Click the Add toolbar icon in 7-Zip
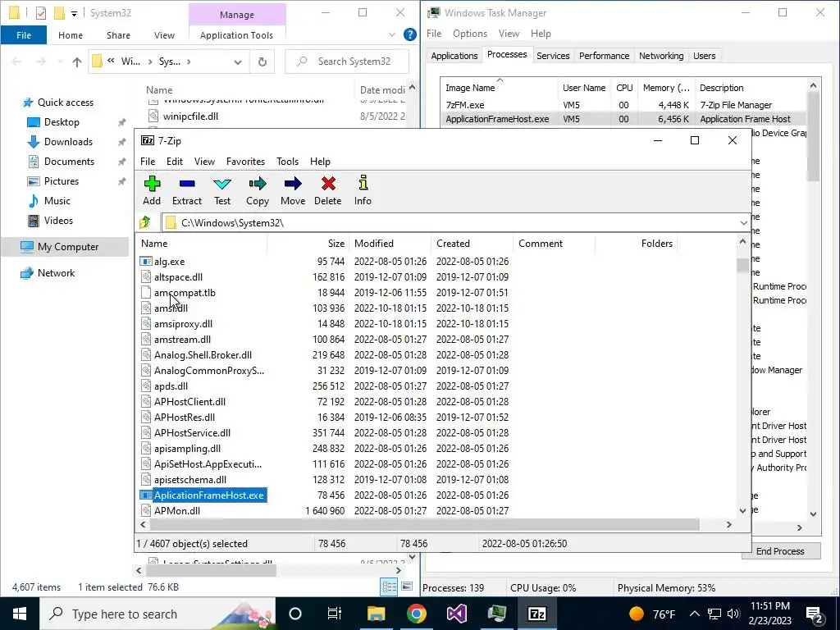 click(x=152, y=184)
